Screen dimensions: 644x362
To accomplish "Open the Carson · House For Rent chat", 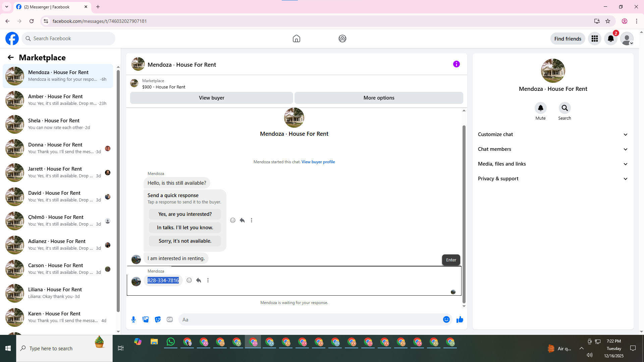I will pos(58,269).
